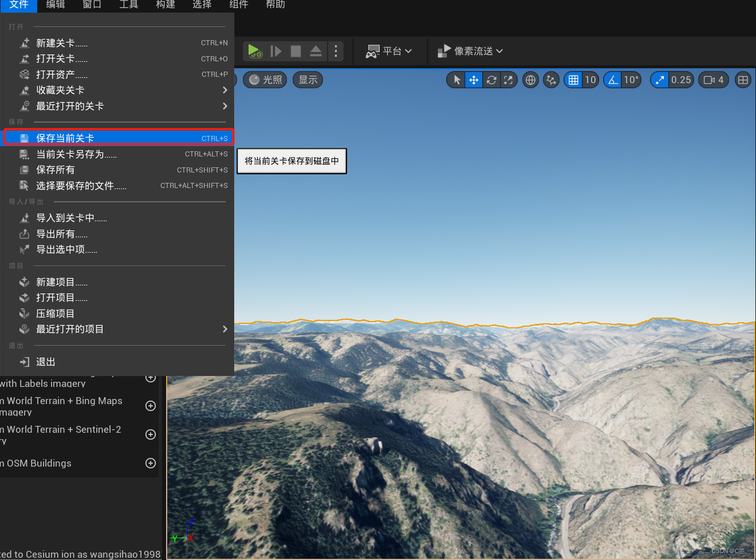This screenshot has height=560, width=756.
Task: Choose 新建关卡 from the file menu
Action: coord(117,43)
